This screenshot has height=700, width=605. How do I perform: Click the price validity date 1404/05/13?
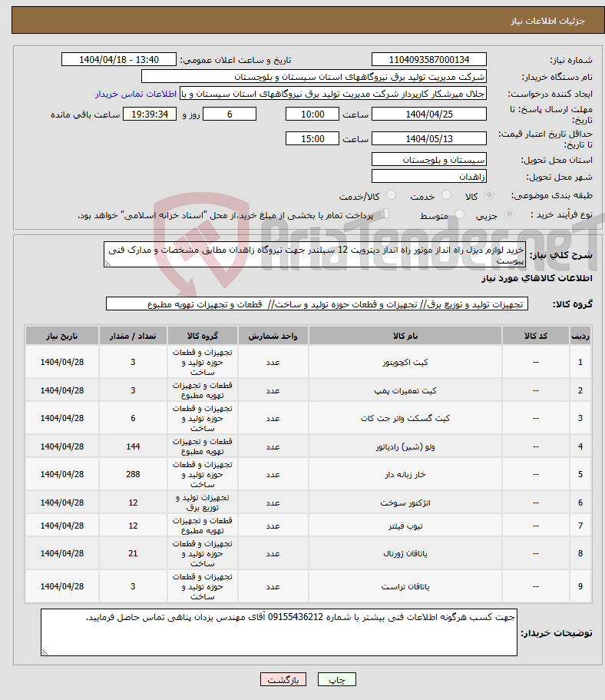click(x=428, y=139)
